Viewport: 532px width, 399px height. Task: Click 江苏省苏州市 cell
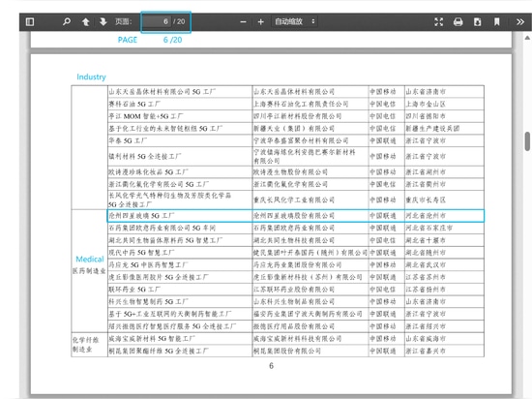[x=444, y=277]
